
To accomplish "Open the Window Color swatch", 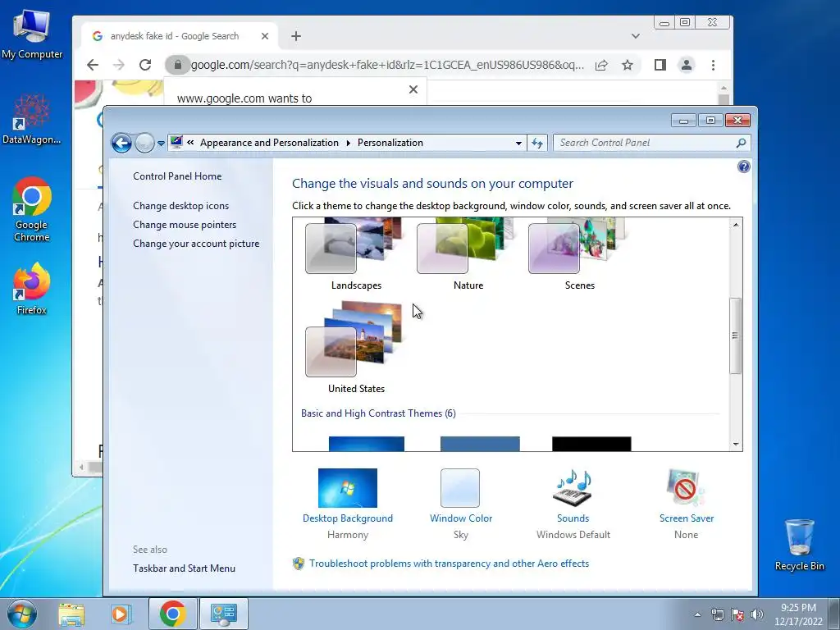I will pos(460,488).
